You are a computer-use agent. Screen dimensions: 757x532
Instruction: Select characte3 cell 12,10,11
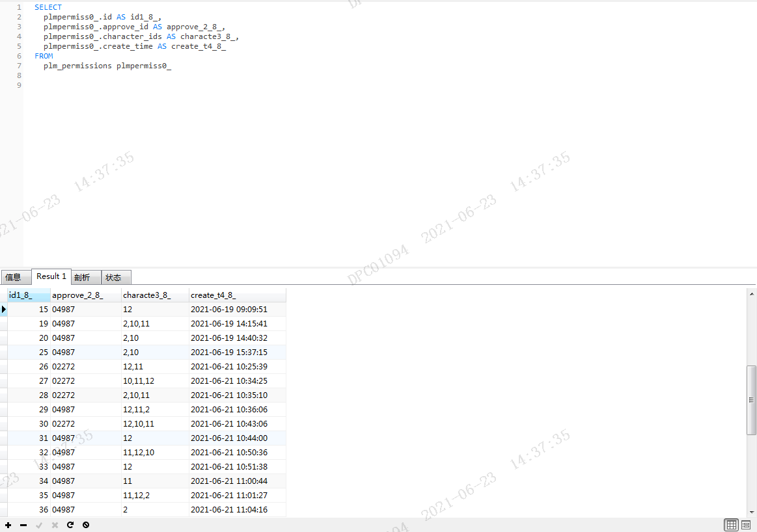point(154,424)
